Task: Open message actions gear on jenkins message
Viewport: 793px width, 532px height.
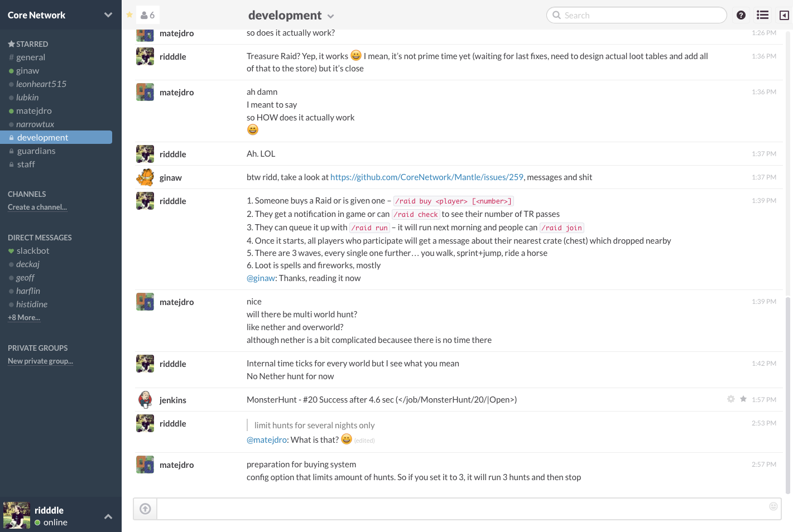Action: coord(730,399)
